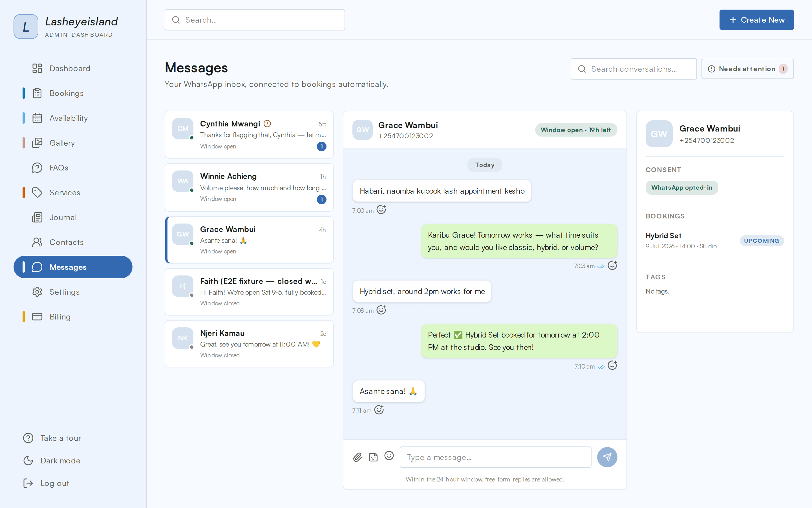Select the Messages sidebar item

(x=73, y=267)
